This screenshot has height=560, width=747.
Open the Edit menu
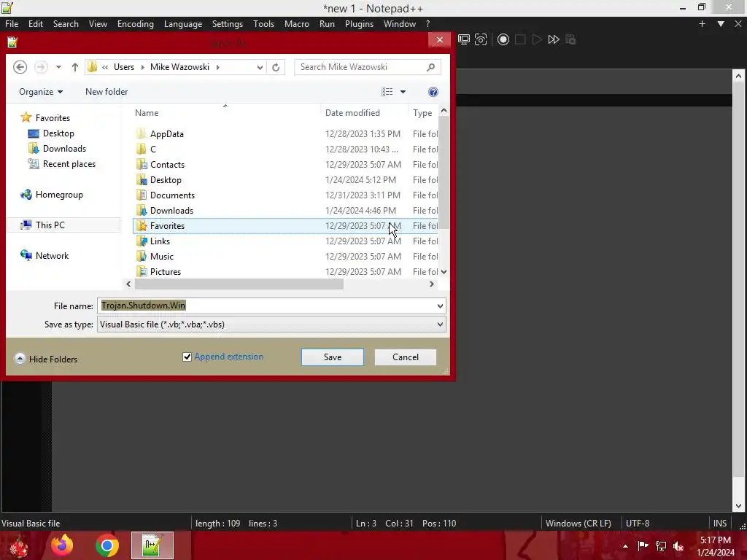click(36, 24)
